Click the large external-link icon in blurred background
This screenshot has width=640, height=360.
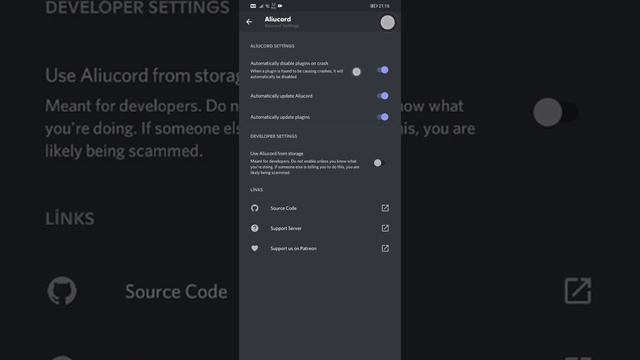578,291
